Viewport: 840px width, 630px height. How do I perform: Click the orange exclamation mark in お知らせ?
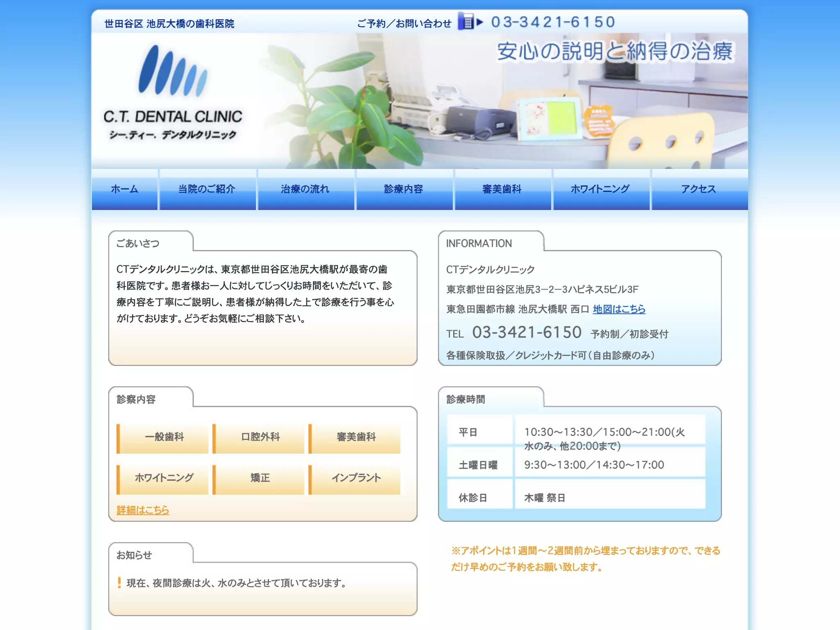[x=119, y=582]
